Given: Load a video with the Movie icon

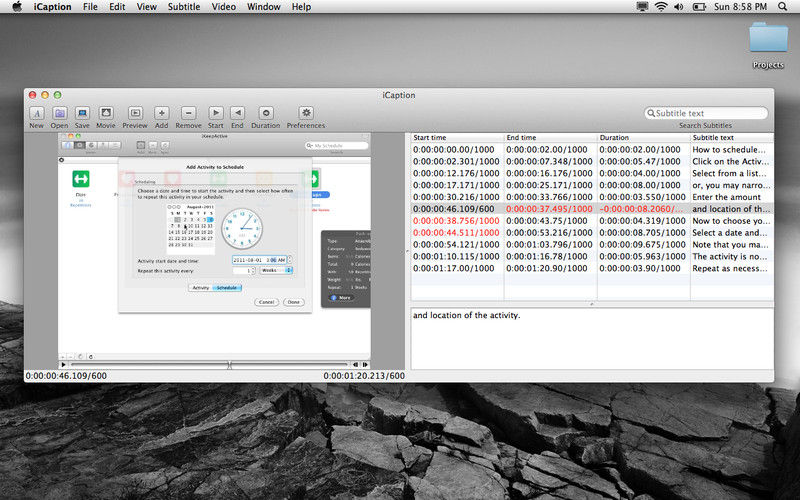Looking at the screenshot, I should (106, 113).
